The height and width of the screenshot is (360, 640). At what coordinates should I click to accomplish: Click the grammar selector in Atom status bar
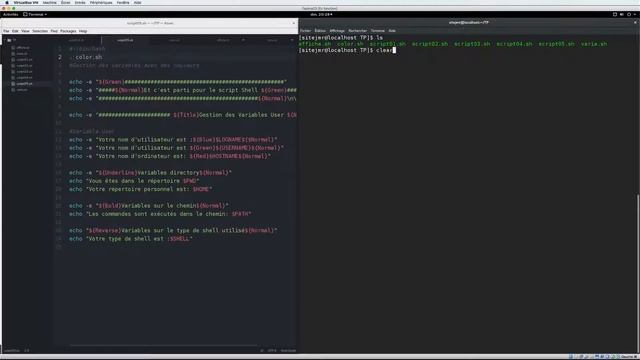pyautogui.click(x=288, y=351)
